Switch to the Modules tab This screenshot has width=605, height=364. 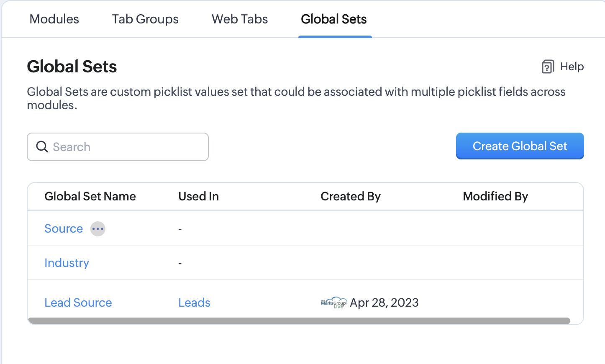[x=54, y=19]
